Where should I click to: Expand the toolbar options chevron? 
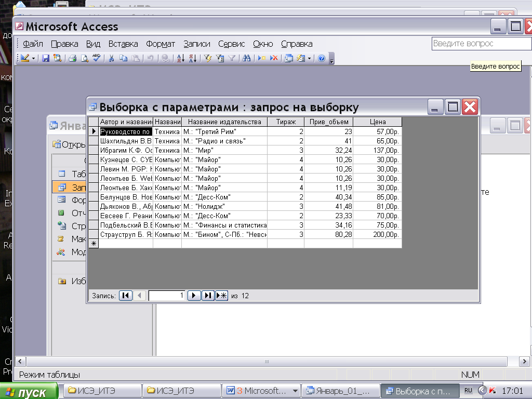(332, 59)
